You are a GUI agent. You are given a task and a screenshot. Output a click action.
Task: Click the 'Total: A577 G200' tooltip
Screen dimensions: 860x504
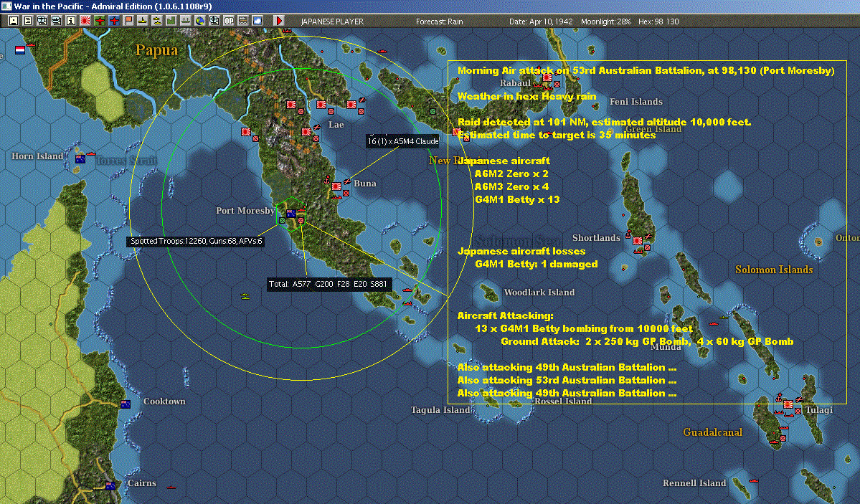point(329,284)
